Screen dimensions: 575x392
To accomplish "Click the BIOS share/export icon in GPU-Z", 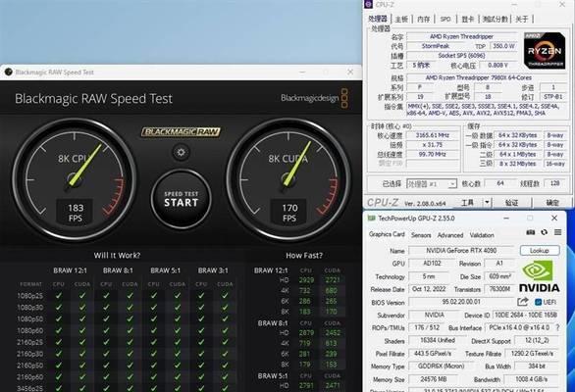I will [x=523, y=302].
